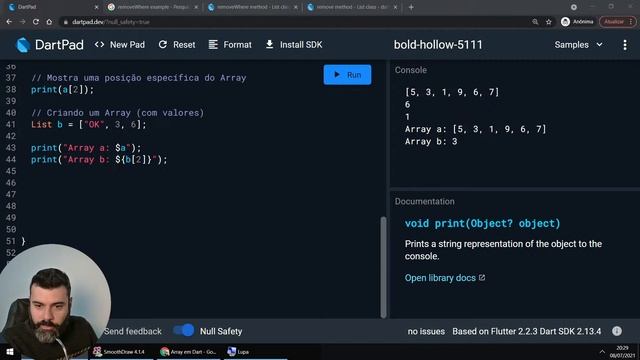This screenshot has height=360, width=640.
Task: Click the List b declaration line
Action: [x=89, y=124]
